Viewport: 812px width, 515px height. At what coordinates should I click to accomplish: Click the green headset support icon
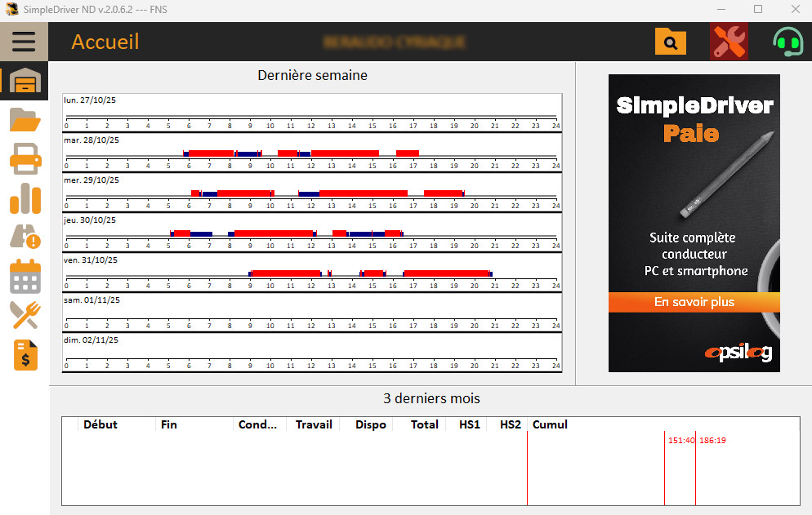coord(787,42)
